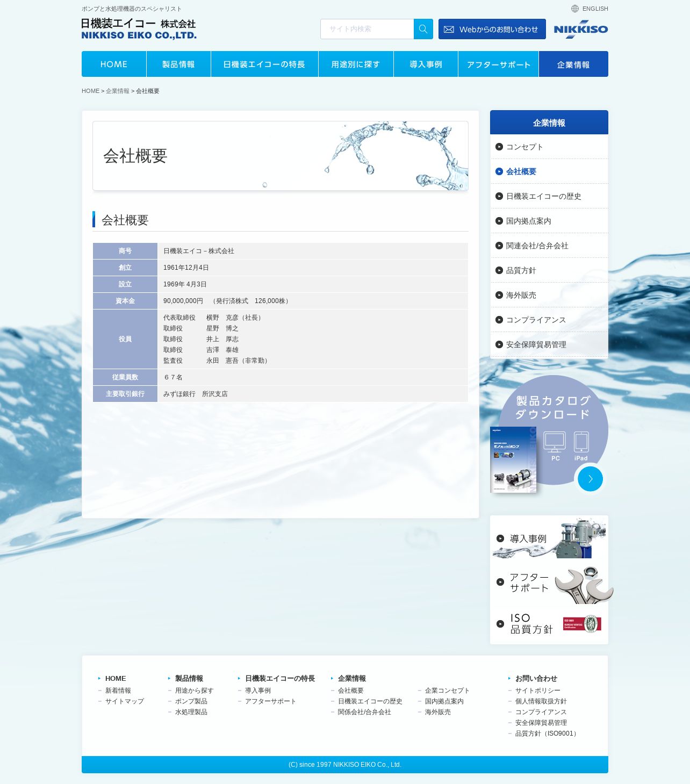Click the footer 安全保障貿易管理 link
Image resolution: width=690 pixels, height=784 pixels.
coord(541,723)
